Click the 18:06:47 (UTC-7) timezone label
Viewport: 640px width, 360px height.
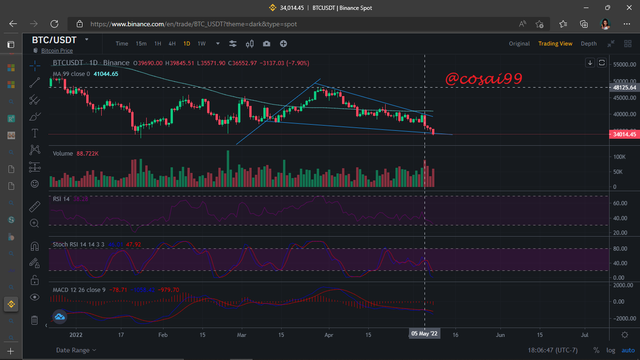[x=553, y=350]
